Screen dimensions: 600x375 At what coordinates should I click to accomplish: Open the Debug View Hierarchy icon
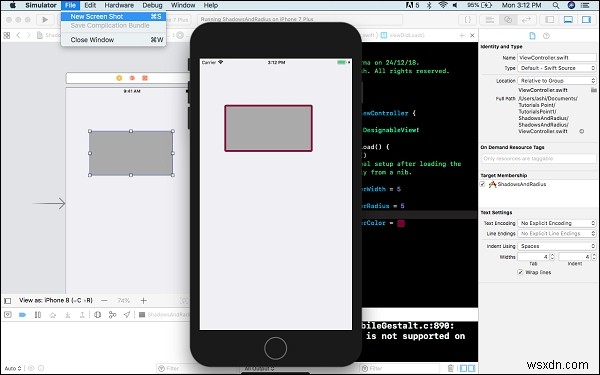[x=98, y=315]
